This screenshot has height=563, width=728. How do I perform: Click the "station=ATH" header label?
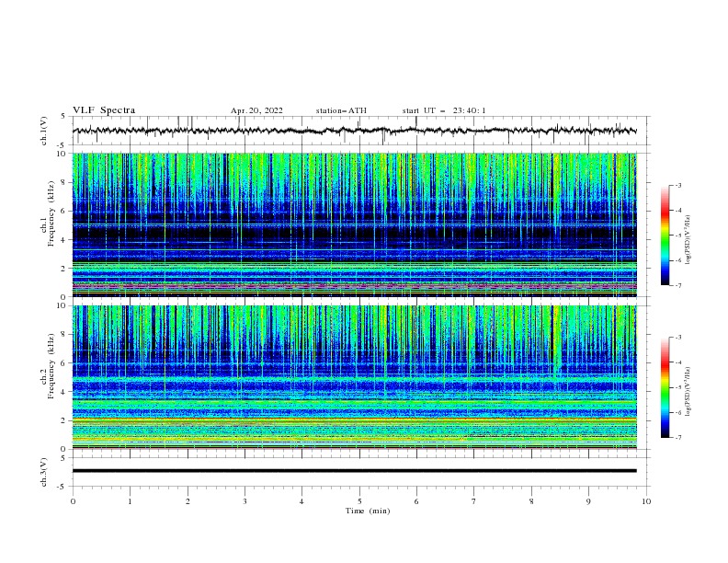click(x=341, y=110)
